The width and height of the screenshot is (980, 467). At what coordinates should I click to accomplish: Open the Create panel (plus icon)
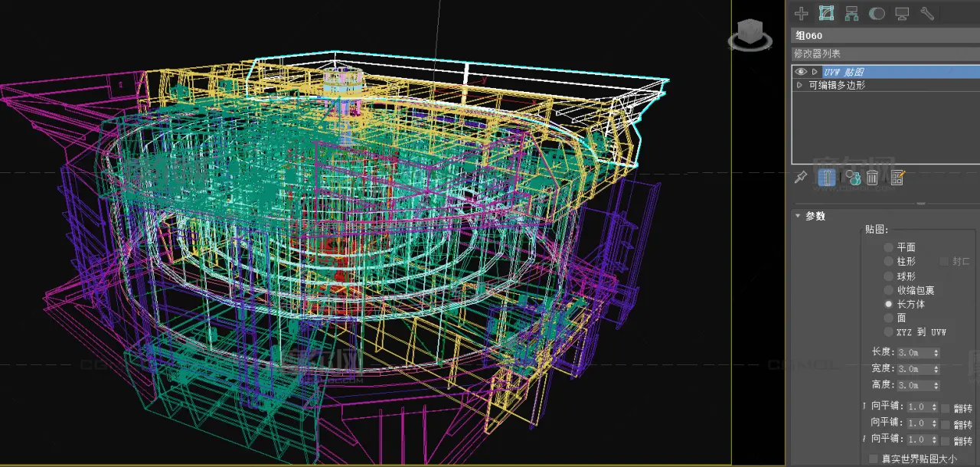[801, 13]
